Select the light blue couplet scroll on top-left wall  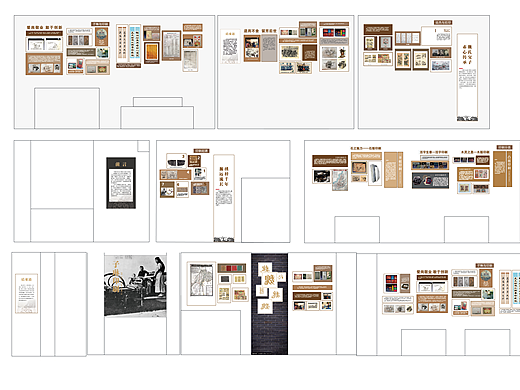click(x=135, y=42)
